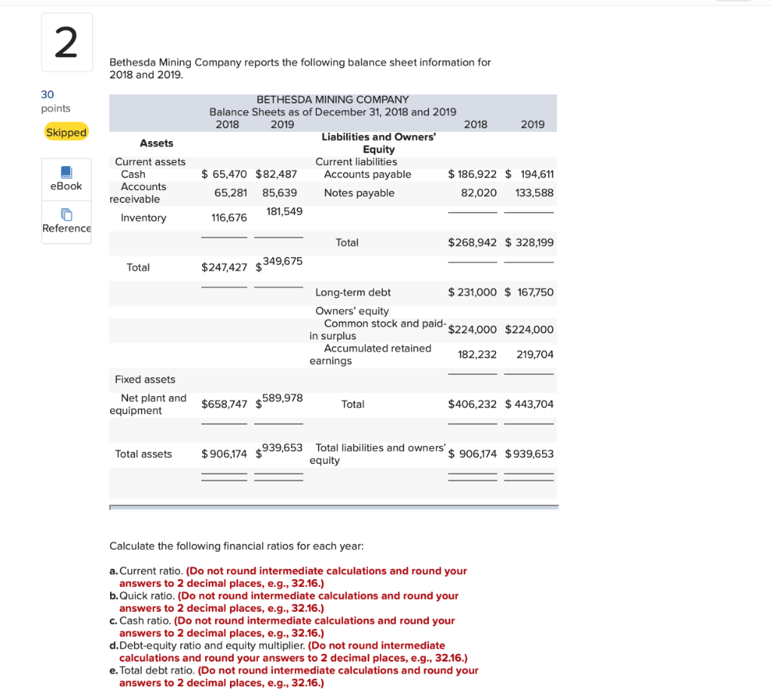Click the Skipped status badge
Viewport: 772px width, 700px height.
pyautogui.click(x=66, y=132)
